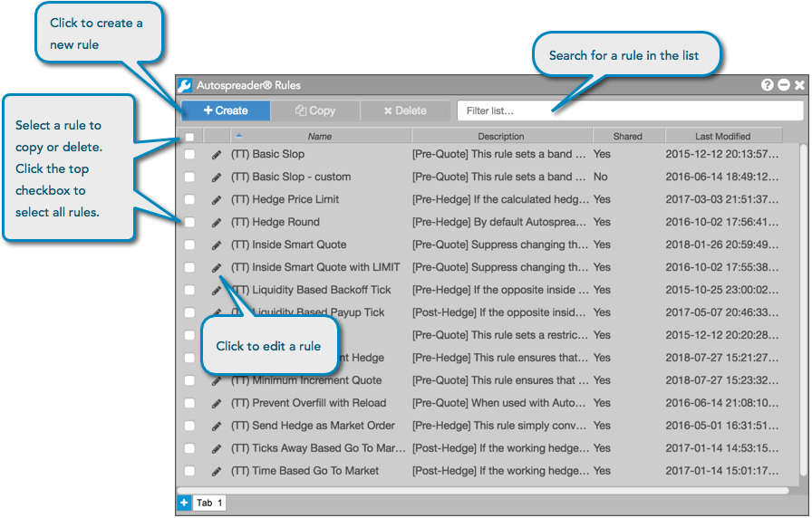Sort by the Shared column header
The width and height of the screenshot is (812, 518).
(x=628, y=136)
